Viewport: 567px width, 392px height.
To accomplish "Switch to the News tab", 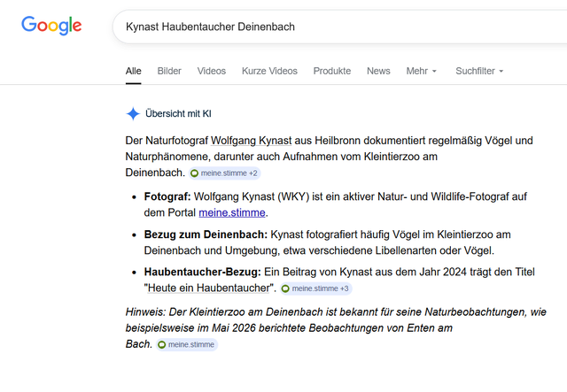I will (378, 71).
